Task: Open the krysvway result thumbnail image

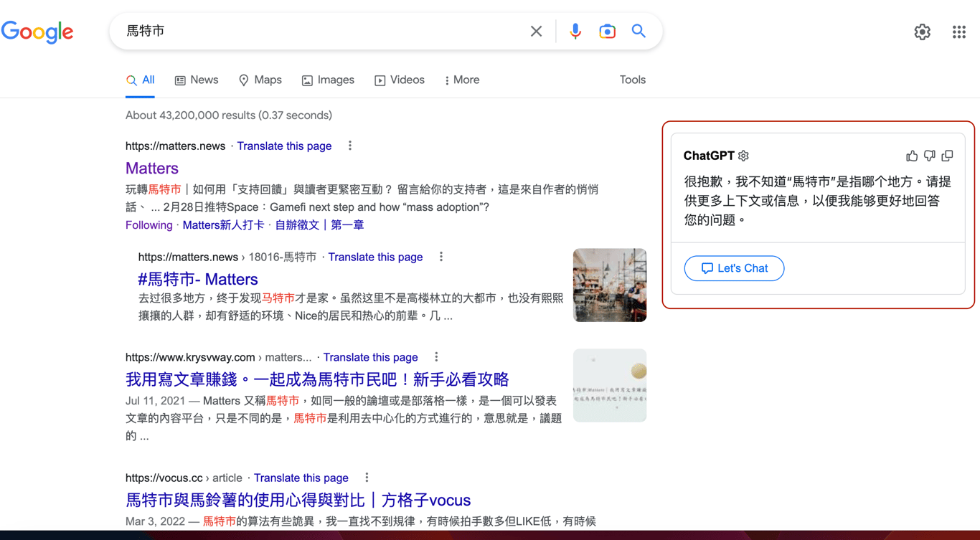Action: [x=610, y=385]
